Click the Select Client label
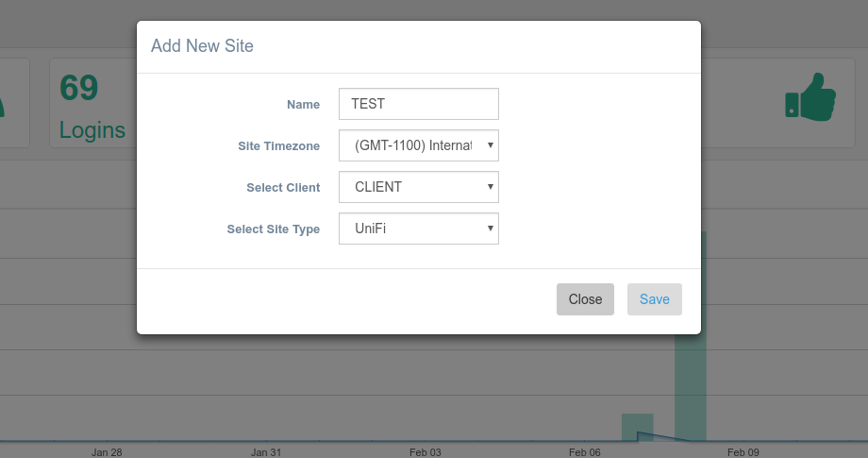Image resolution: width=868 pixels, height=458 pixels. tap(283, 188)
